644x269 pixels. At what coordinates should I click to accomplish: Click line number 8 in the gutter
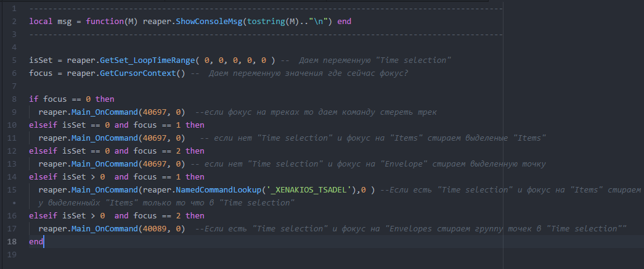pyautogui.click(x=13, y=99)
